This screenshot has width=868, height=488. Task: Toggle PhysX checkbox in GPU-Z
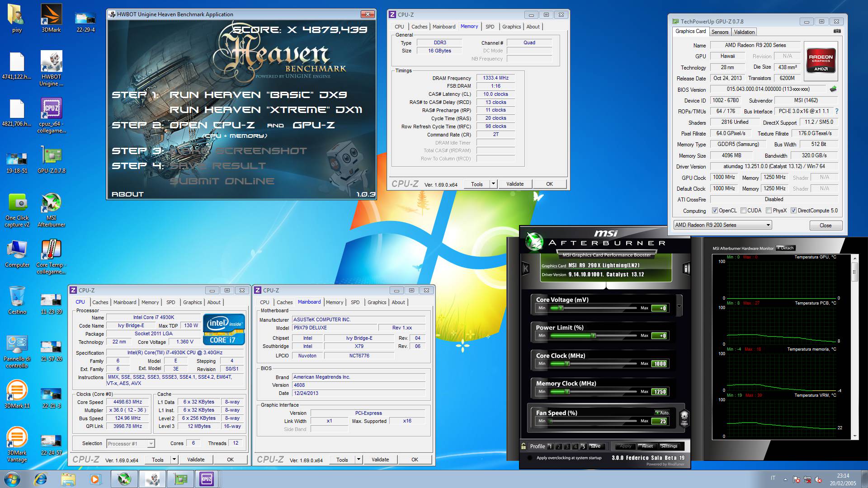pos(769,211)
